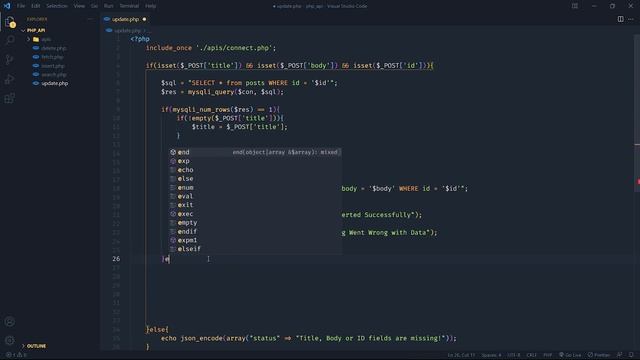Click Go Live in status bar
The height and width of the screenshot is (360, 640).
570,355
